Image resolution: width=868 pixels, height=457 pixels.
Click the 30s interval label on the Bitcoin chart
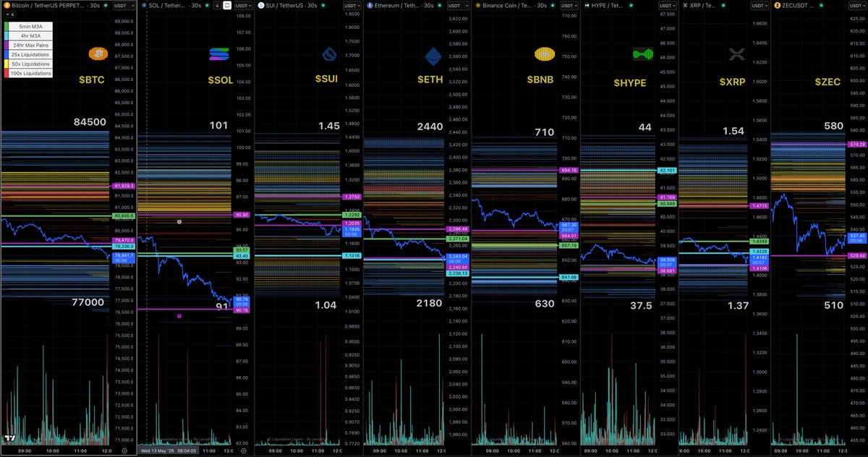pos(95,5)
